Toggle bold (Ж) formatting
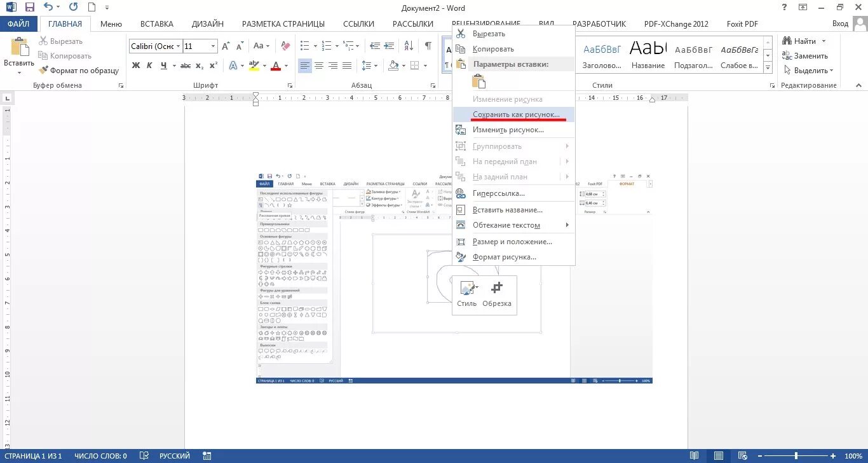This screenshot has height=463, width=868. coord(136,66)
